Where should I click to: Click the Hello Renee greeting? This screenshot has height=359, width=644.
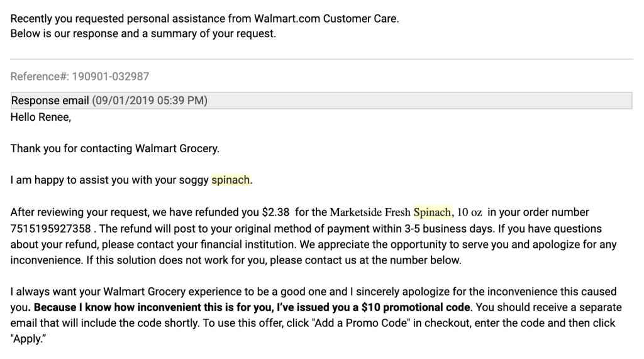[x=41, y=118]
